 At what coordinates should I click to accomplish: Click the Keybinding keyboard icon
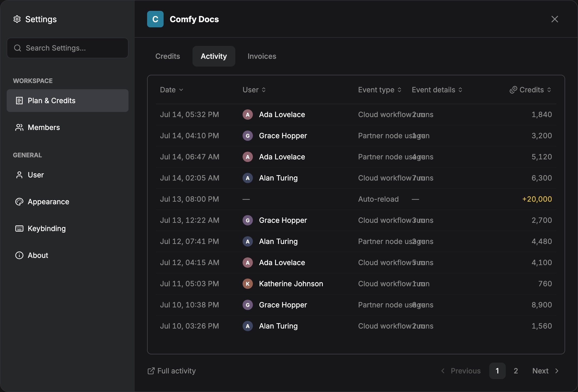(19, 228)
